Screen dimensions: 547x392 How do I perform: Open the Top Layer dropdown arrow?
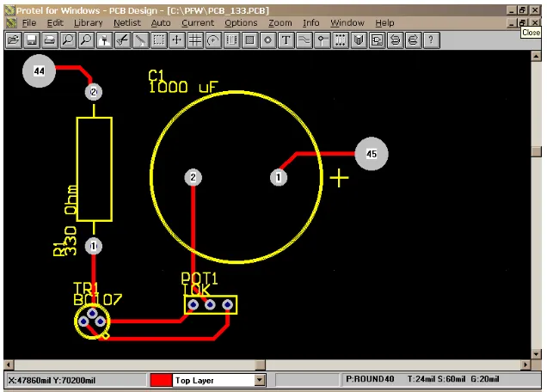pos(259,380)
